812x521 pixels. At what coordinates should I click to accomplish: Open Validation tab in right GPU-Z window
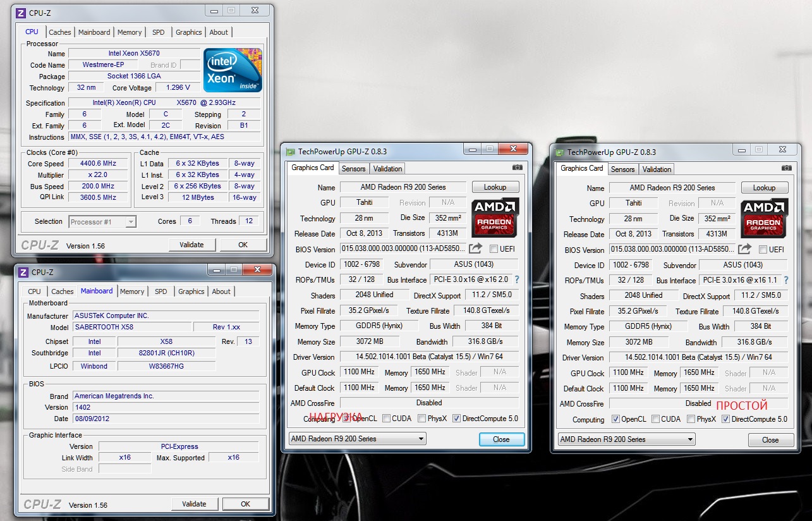coord(657,169)
